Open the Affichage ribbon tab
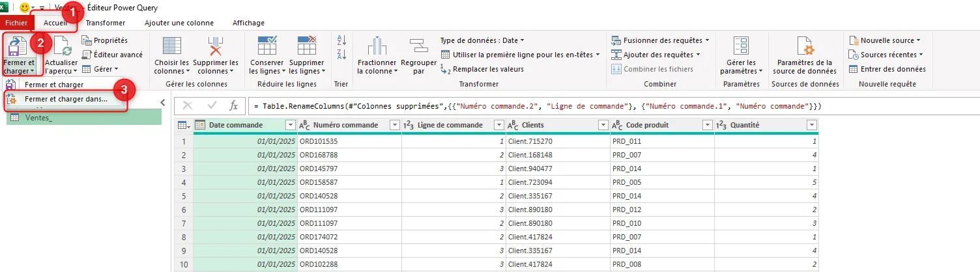The image size is (980, 272). click(x=248, y=23)
